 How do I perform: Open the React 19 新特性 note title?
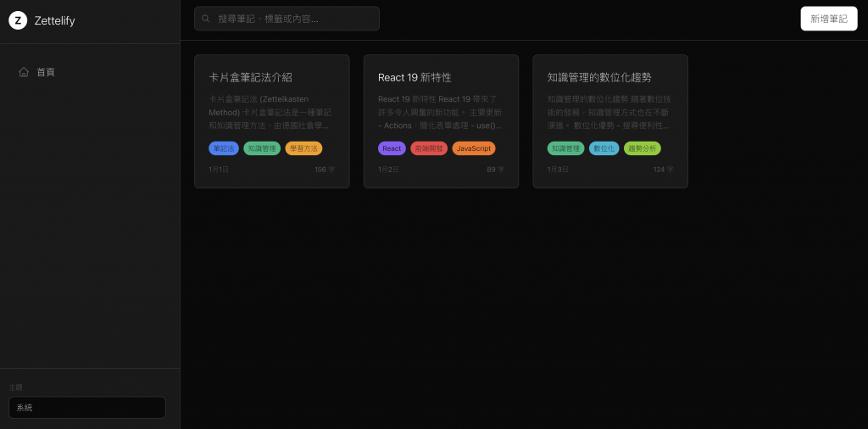(x=415, y=77)
